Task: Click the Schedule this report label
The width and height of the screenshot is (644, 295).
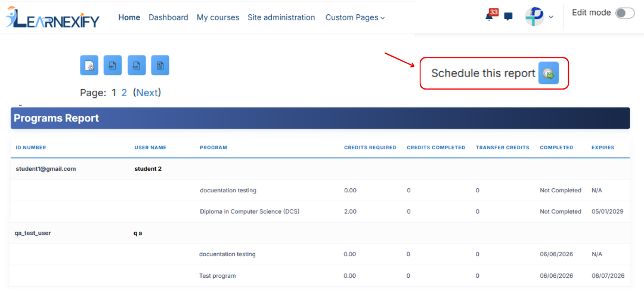Action: pyautogui.click(x=484, y=73)
